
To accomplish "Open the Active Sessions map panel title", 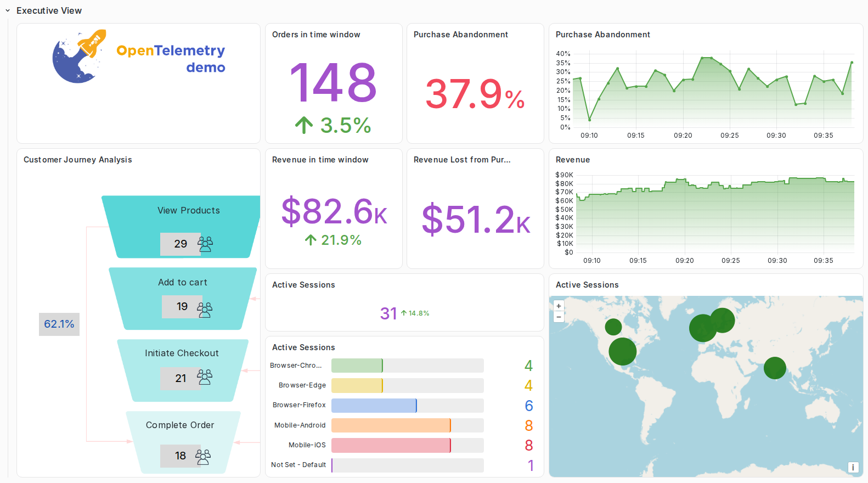I will click(587, 285).
